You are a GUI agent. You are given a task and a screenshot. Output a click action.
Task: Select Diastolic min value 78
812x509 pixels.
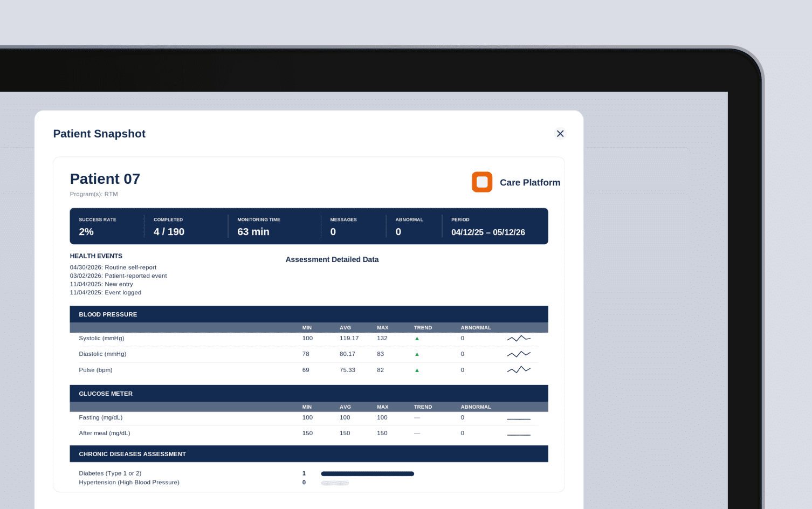(306, 354)
